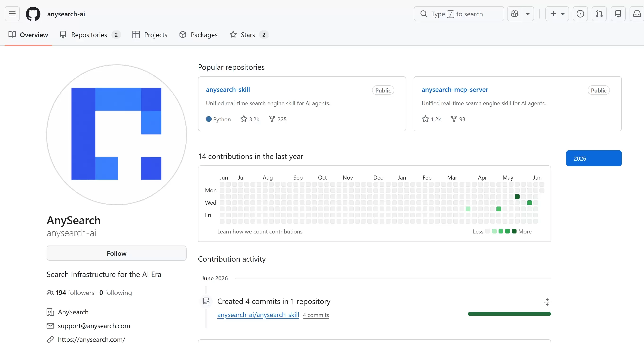
Task: Click the support@anysearch.com email link
Action: 94,326
